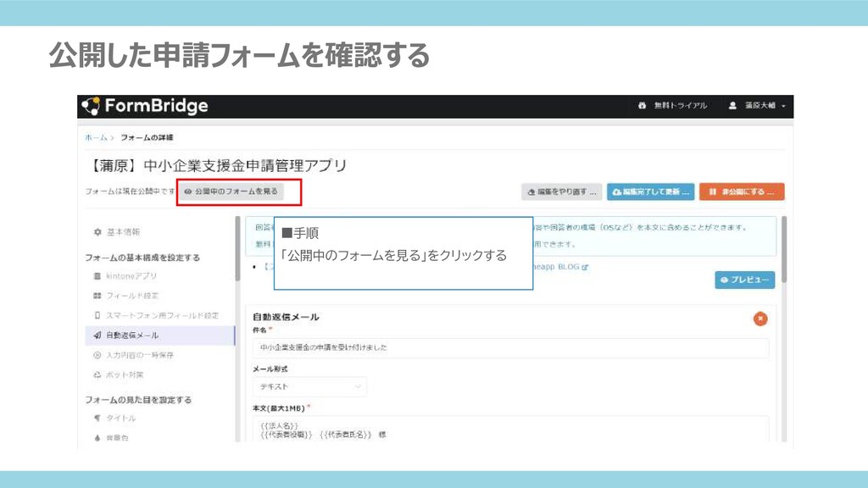This screenshot has width=868, height=488.
Task: Click the icon in 編集をやり直す button
Action: (x=531, y=192)
